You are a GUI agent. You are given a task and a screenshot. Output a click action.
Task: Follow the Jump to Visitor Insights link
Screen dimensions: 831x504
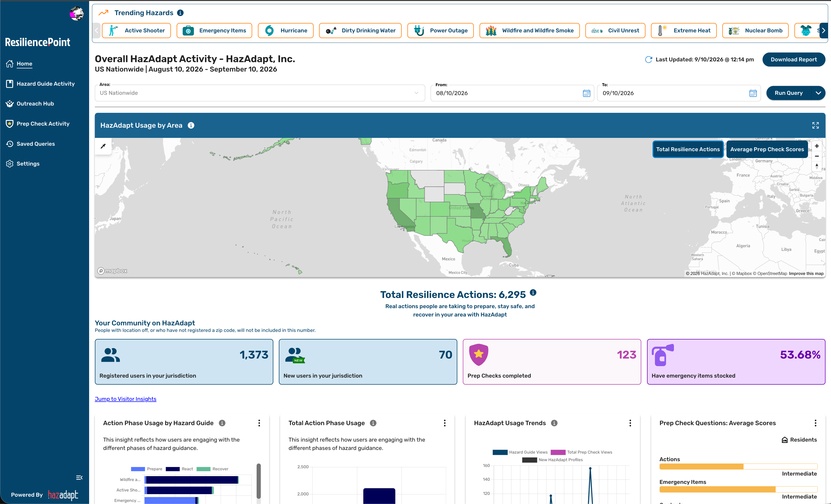125,399
